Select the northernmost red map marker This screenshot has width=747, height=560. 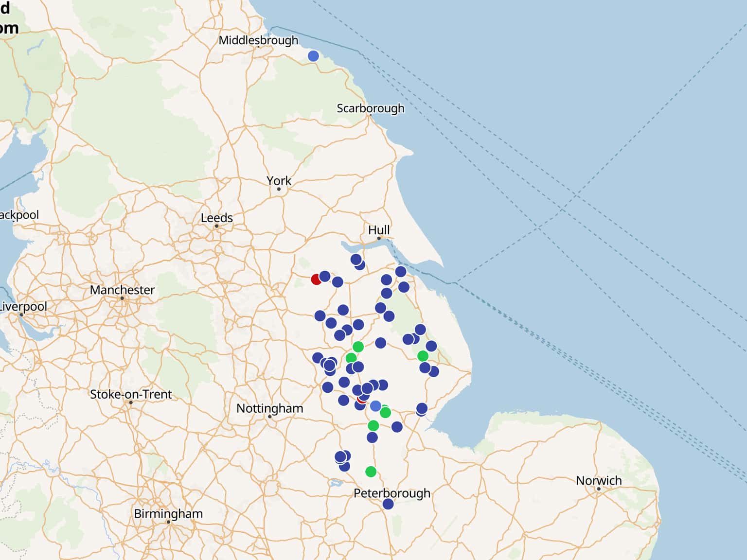click(x=316, y=279)
